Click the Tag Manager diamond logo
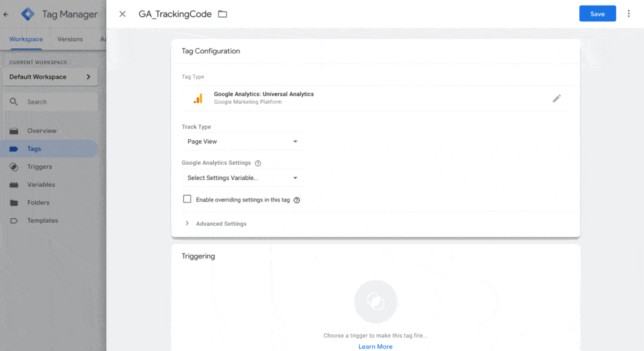Viewport: 644px width, 351px height. [28, 14]
